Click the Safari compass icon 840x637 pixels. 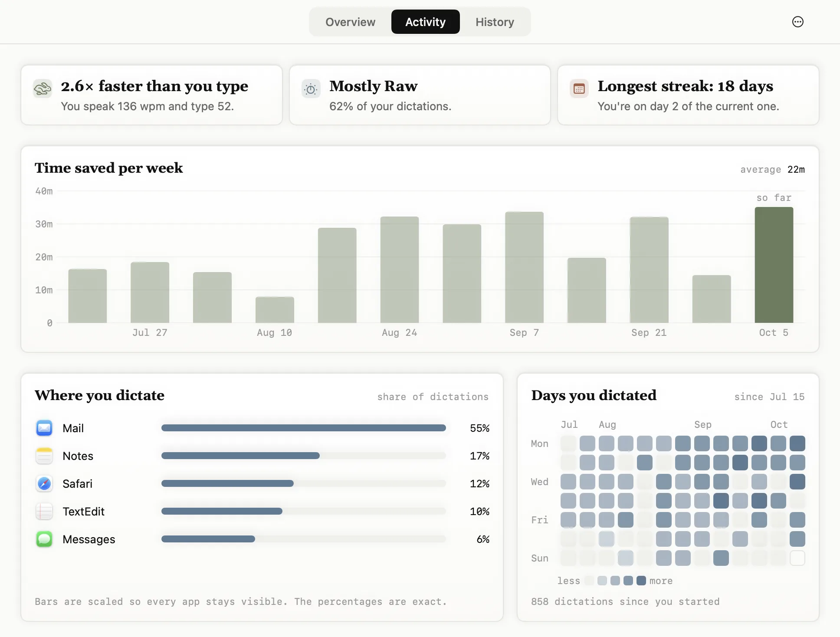[x=44, y=483]
